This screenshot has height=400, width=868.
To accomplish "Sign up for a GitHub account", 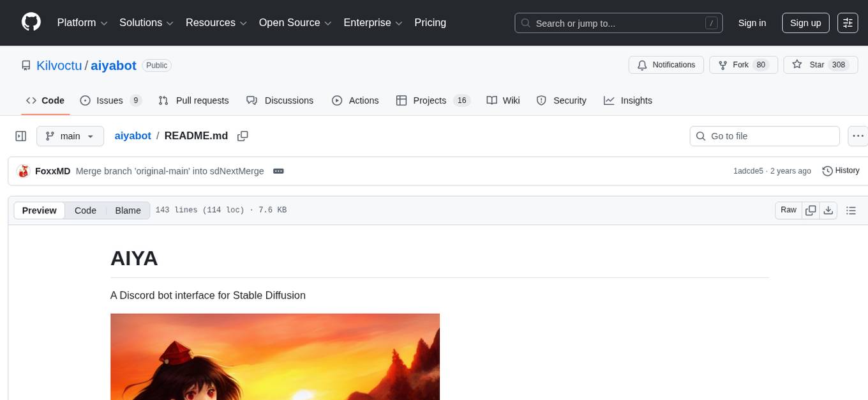I will point(805,22).
